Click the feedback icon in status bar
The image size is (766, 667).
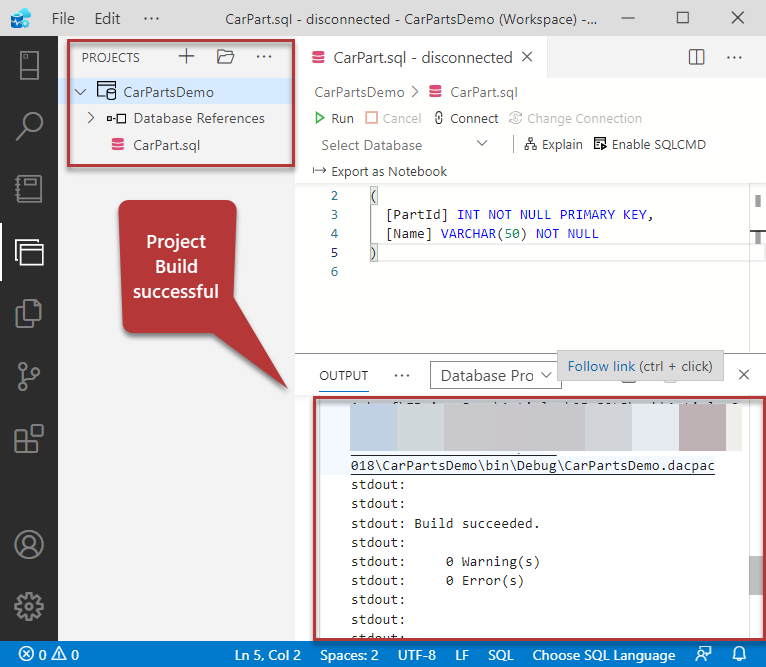(703, 654)
